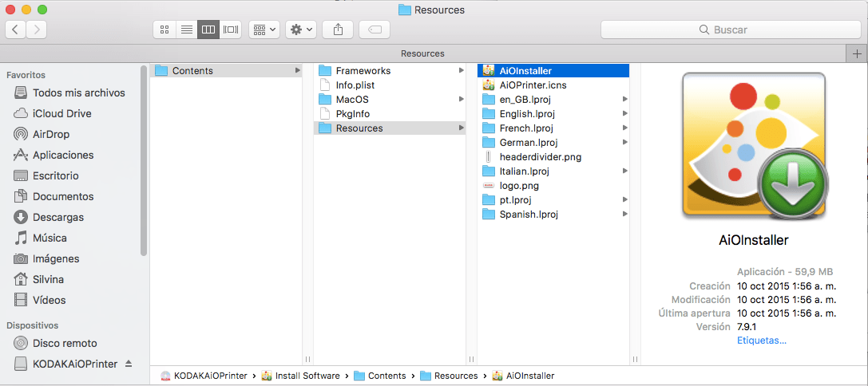Viewport: 868px width, 386px height.
Task: Click Install Software in the path bar
Action: coord(300,376)
